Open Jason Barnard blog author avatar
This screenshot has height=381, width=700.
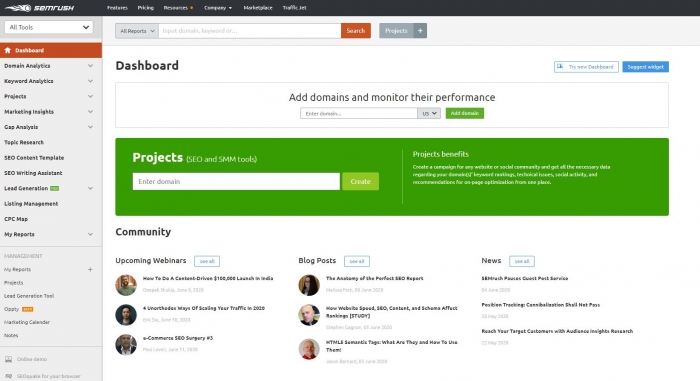coord(309,349)
